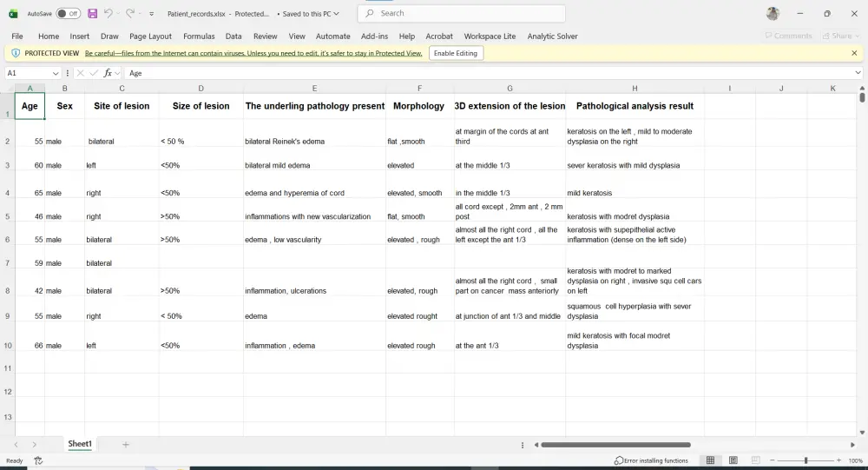Open the Draw tab
Screen dimensions: 868x470
[109, 36]
